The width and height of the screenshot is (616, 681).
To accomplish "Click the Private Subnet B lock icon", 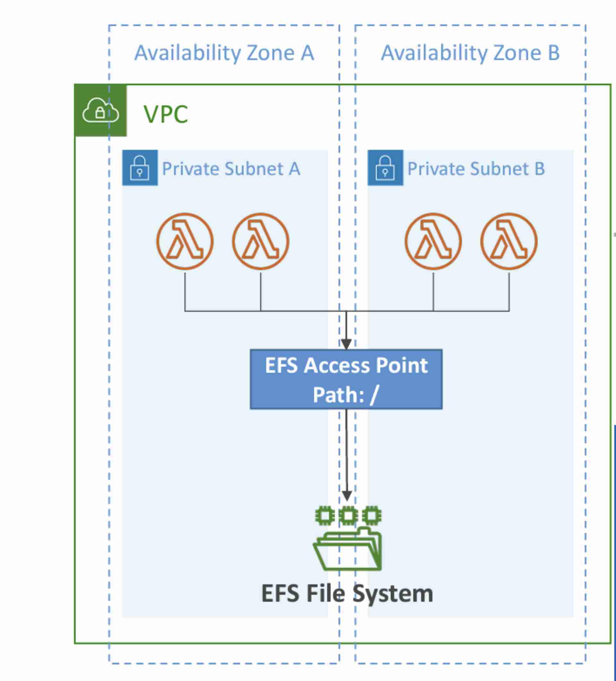I will (385, 168).
